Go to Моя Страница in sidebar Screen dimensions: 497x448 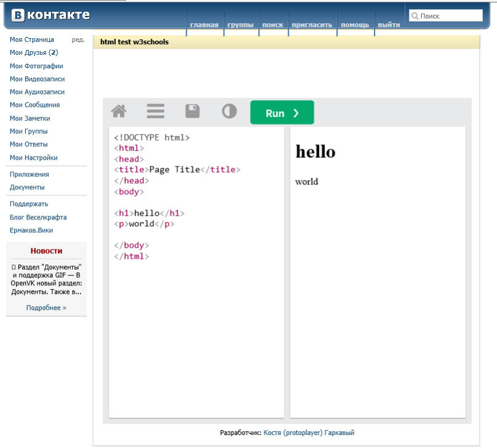click(32, 39)
